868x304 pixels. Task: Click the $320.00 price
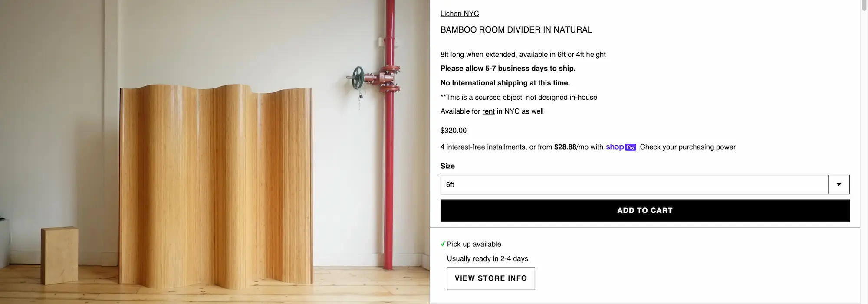[x=454, y=131]
